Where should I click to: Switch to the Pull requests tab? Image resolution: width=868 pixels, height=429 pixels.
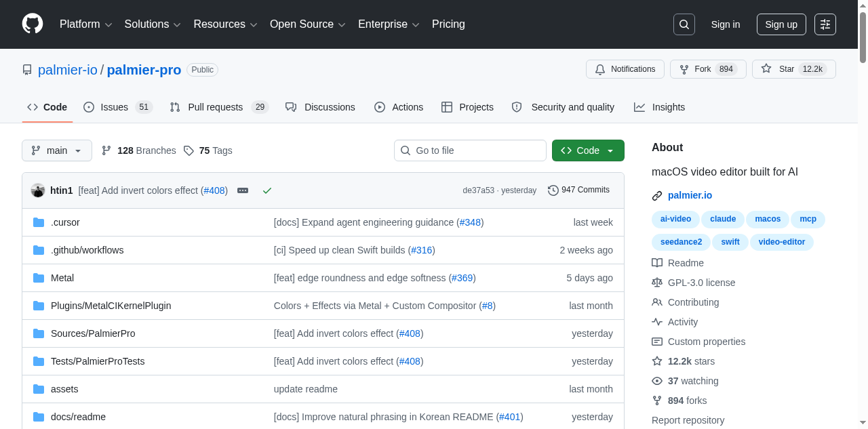click(219, 107)
